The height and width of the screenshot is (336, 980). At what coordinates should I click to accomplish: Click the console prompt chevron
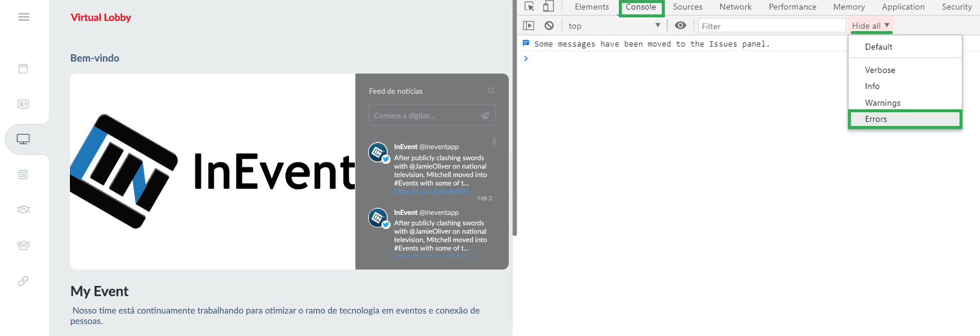click(x=526, y=58)
